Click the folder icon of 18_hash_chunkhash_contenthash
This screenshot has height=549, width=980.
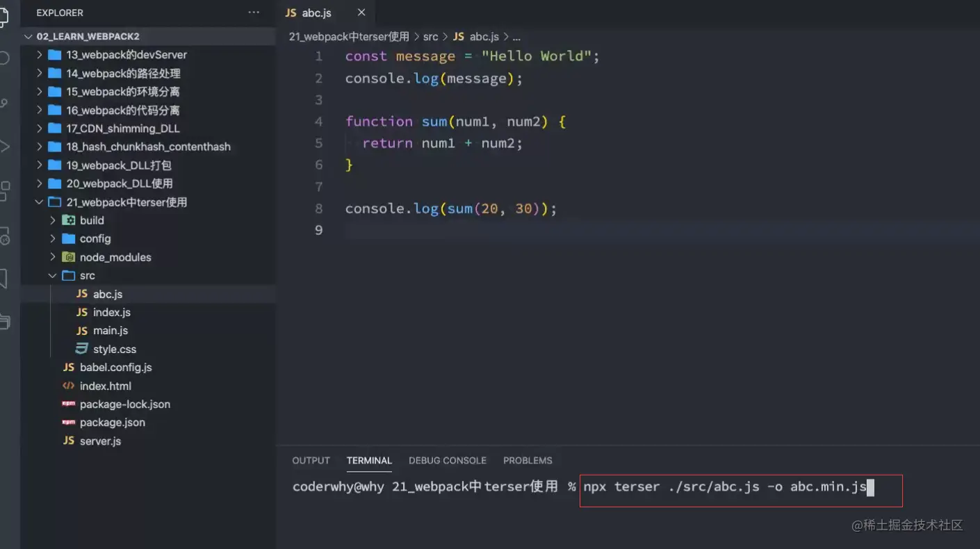(x=55, y=147)
